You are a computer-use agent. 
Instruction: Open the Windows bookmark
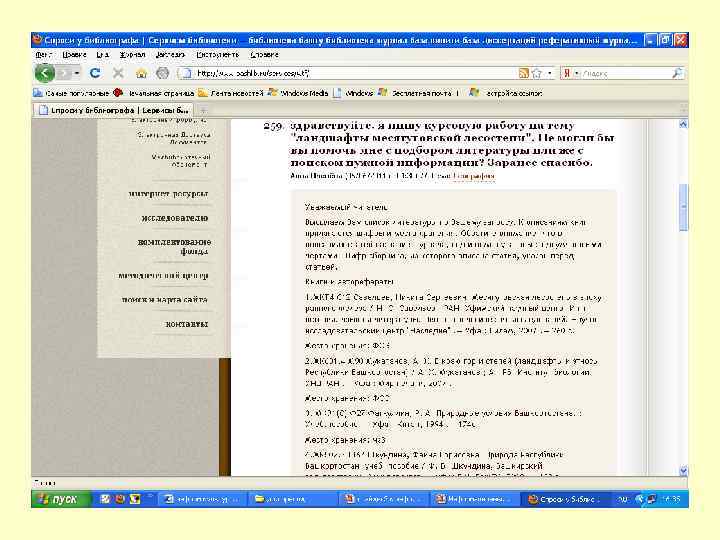(354, 93)
